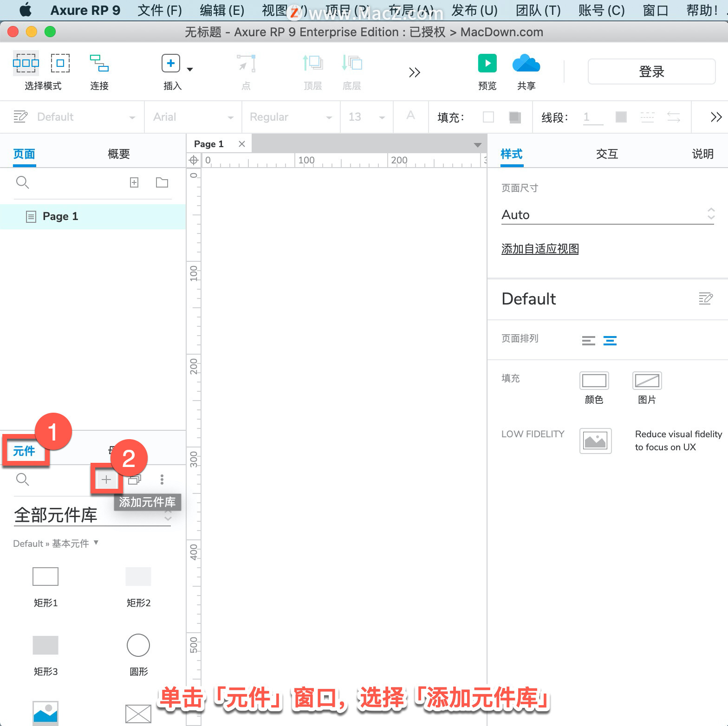Select the contained selection mode icon
Viewport: 728px width, 726px height.
pyautogui.click(x=60, y=63)
